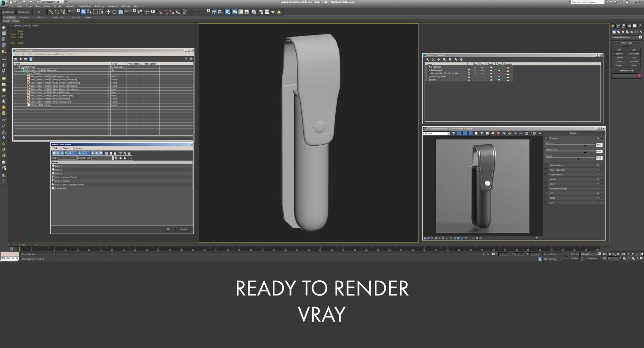Screen dimensions: 644x348
Task: Click Cancel in Select From Scene dialog
Action: 183,229
